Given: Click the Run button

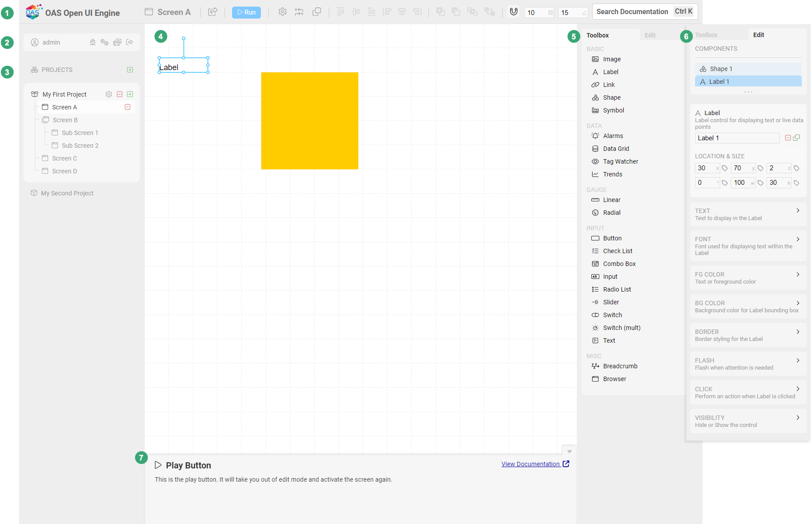Looking at the screenshot, I should 246,12.
